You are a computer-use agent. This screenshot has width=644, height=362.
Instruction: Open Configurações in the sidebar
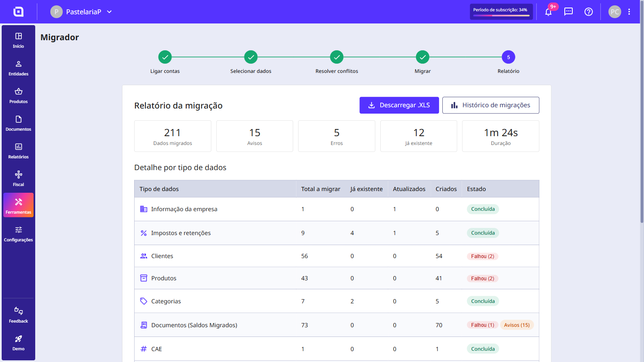(x=18, y=234)
